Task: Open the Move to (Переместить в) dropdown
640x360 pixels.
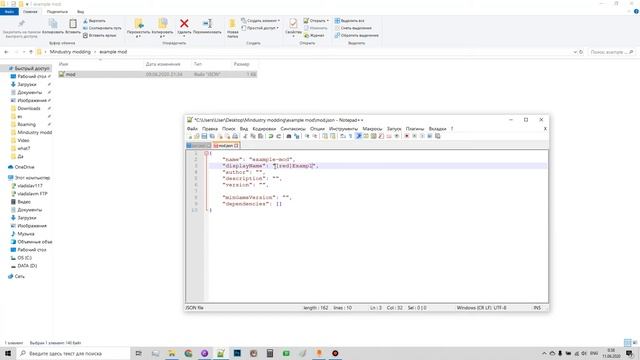Action: click(138, 36)
